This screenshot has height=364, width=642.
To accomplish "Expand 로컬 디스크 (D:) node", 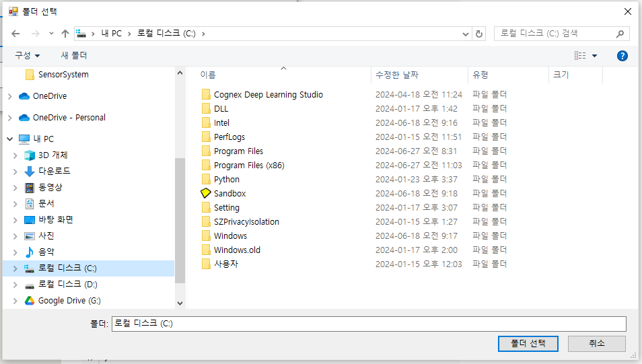I will (15, 285).
